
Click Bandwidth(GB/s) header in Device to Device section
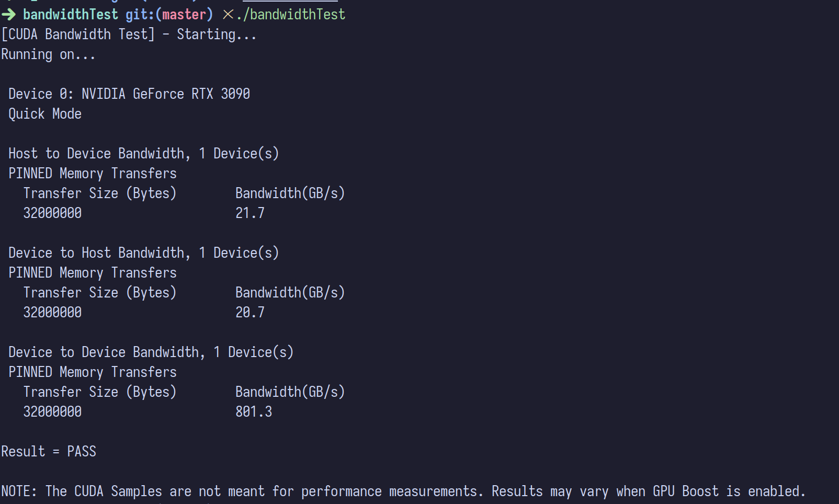(290, 392)
